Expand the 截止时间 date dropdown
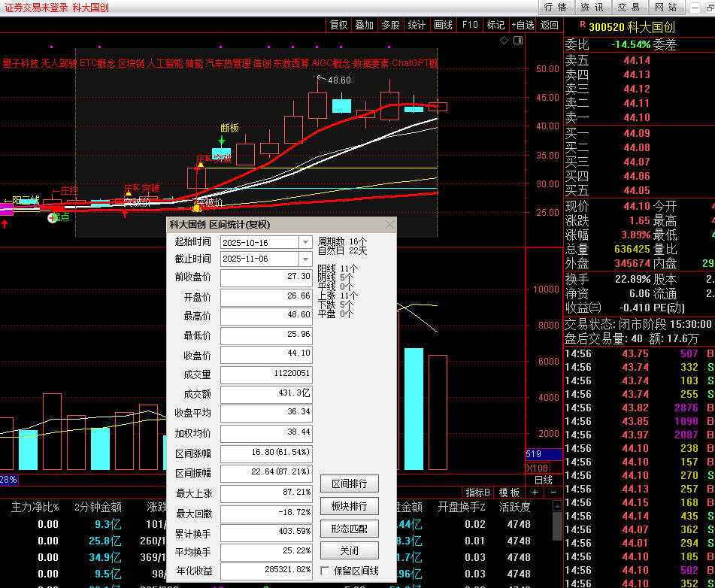Image resolution: width=715 pixels, height=588 pixels. (304, 259)
